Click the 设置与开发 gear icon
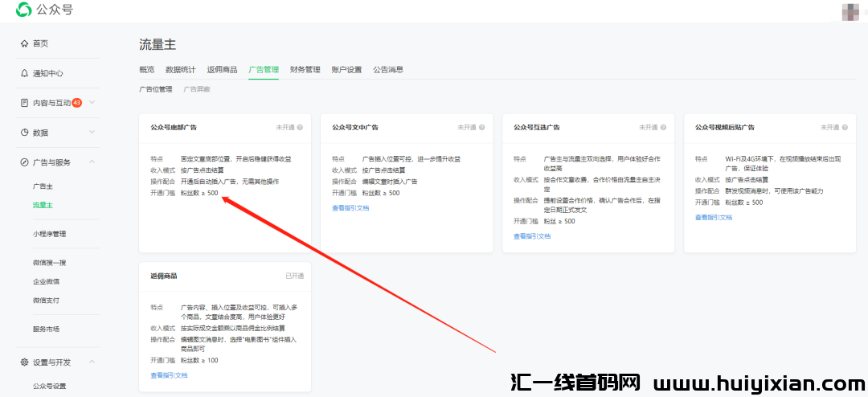Image resolution: width=868 pixels, height=397 pixels. pos(25,362)
